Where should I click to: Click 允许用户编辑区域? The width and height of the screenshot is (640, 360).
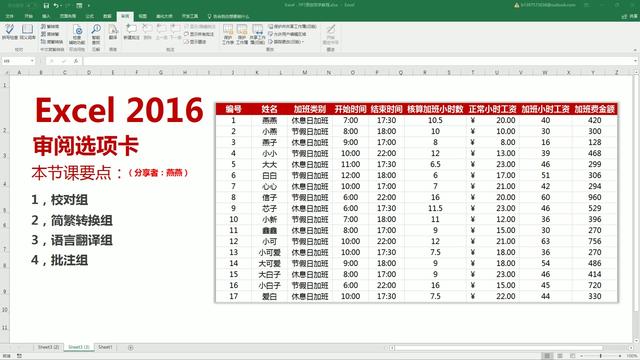[x=287, y=34]
